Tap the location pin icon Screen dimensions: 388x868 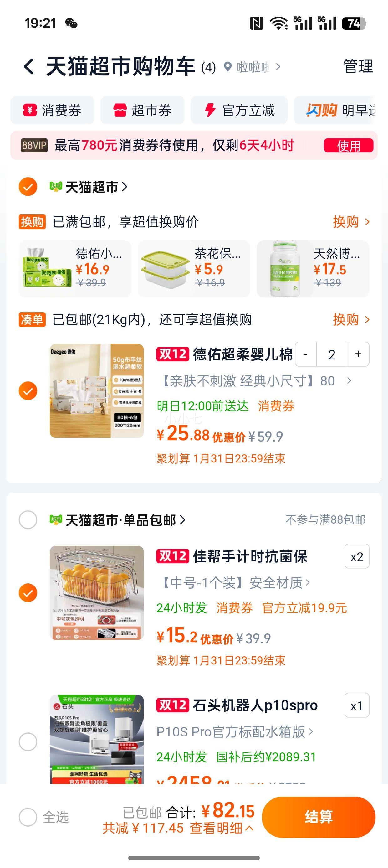[228, 67]
